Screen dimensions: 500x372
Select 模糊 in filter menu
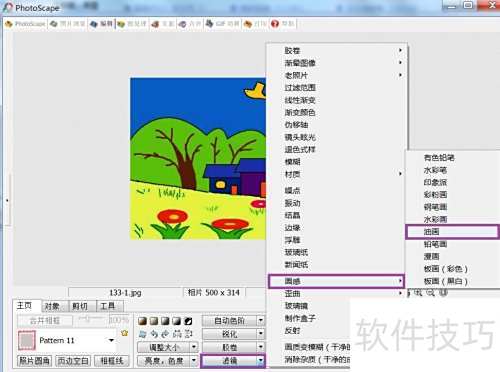(292, 162)
